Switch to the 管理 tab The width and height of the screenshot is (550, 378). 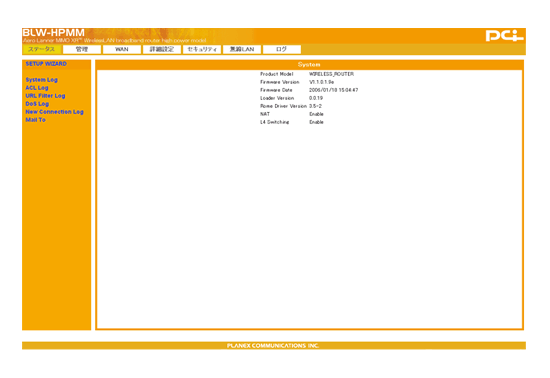(82, 49)
